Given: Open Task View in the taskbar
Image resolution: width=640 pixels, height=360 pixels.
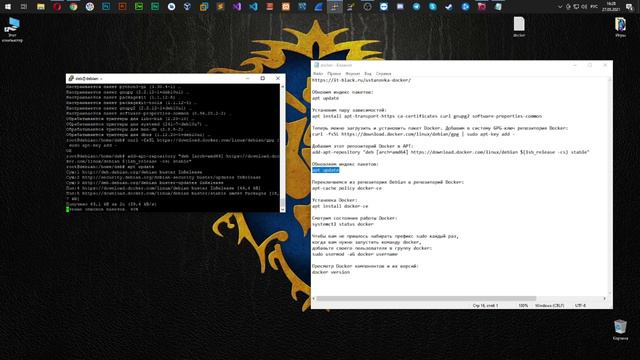Looking at the screenshot, I should click(x=24, y=7).
